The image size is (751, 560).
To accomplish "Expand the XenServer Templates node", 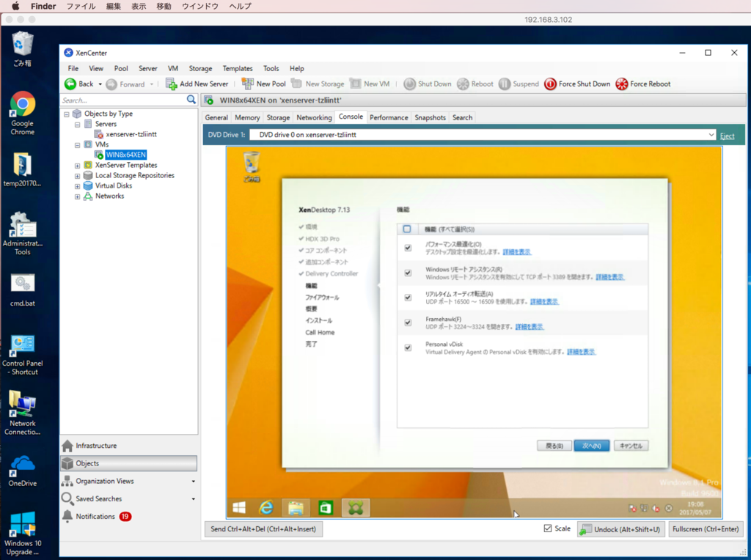I will (x=77, y=166).
